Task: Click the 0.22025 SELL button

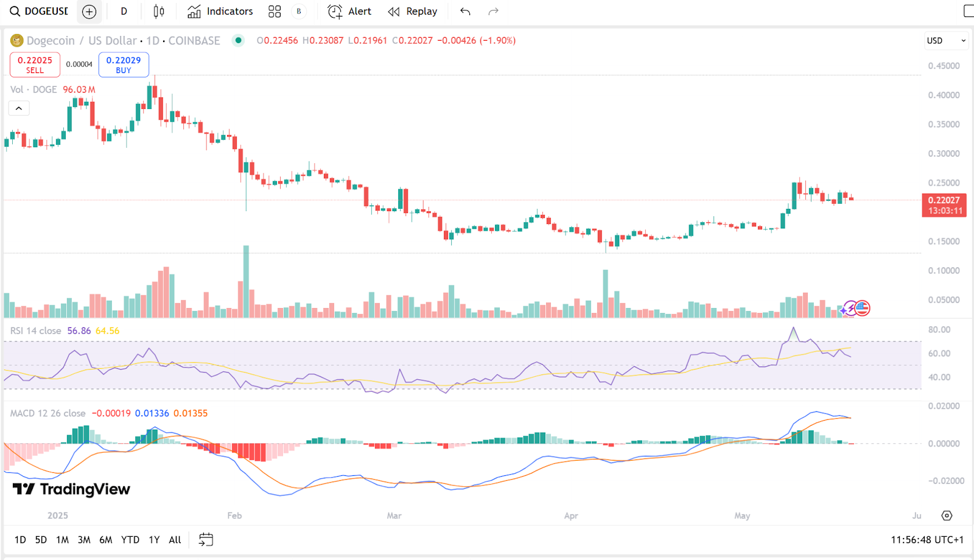Action: coord(35,65)
